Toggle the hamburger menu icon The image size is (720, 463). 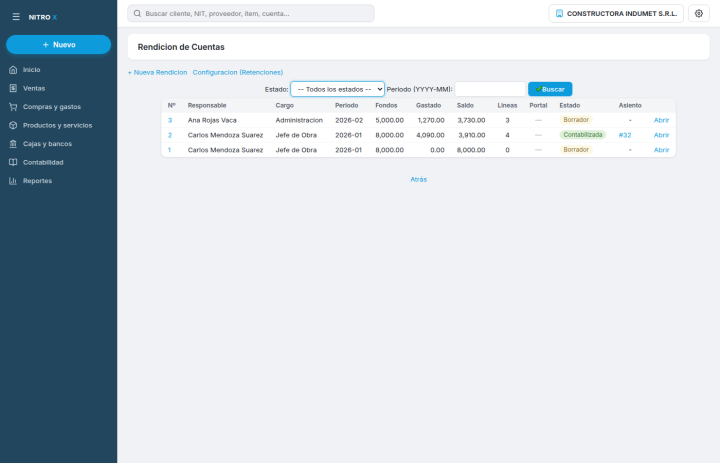click(16, 17)
